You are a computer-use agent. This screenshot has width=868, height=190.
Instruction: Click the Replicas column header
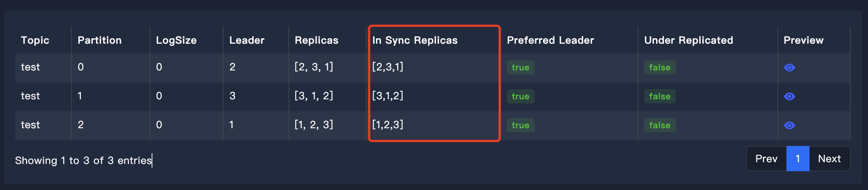[x=317, y=40]
